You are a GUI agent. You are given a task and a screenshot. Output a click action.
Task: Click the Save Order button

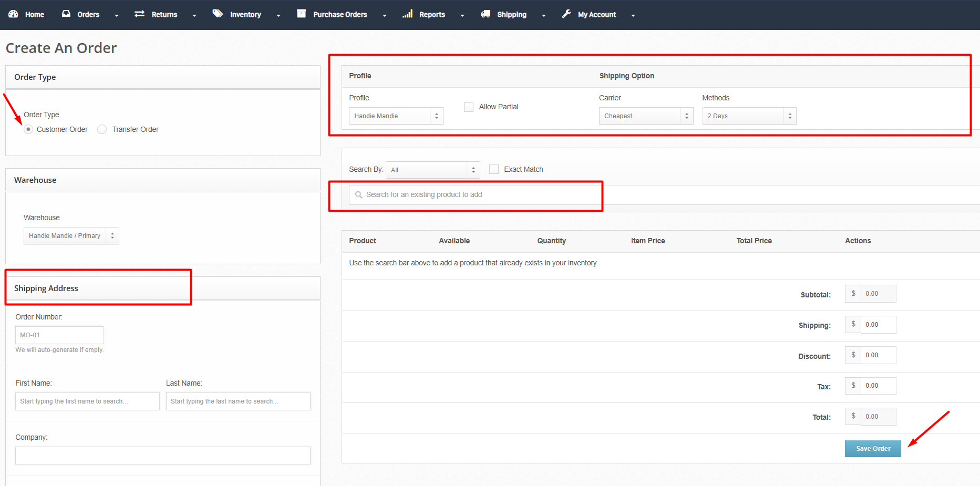pos(872,449)
